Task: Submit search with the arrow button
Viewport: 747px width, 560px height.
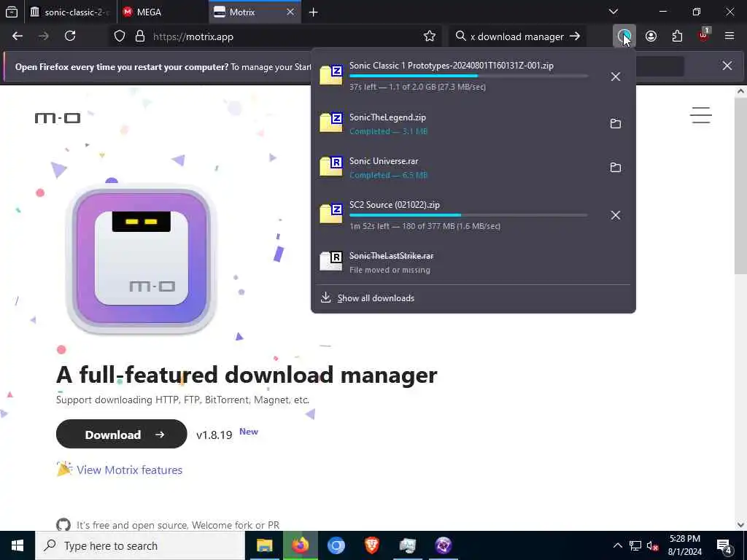Action: click(x=575, y=36)
